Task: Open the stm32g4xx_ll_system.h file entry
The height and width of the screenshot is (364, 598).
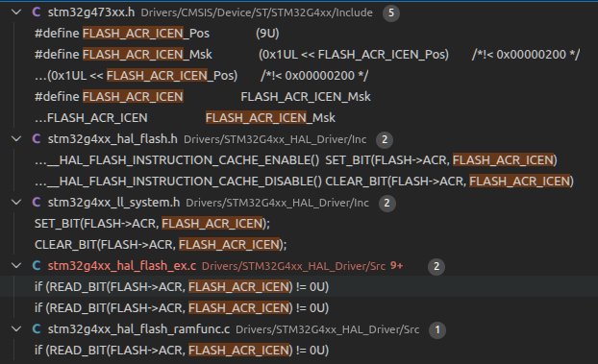Action: (x=113, y=203)
